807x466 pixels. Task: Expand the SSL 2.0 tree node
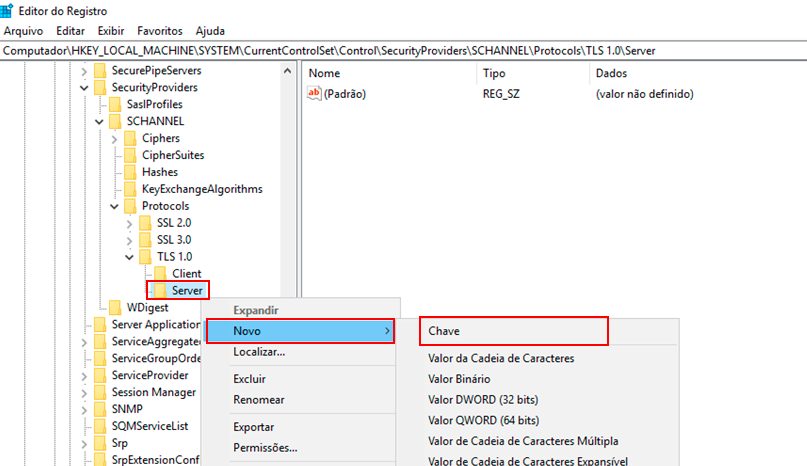tap(129, 223)
